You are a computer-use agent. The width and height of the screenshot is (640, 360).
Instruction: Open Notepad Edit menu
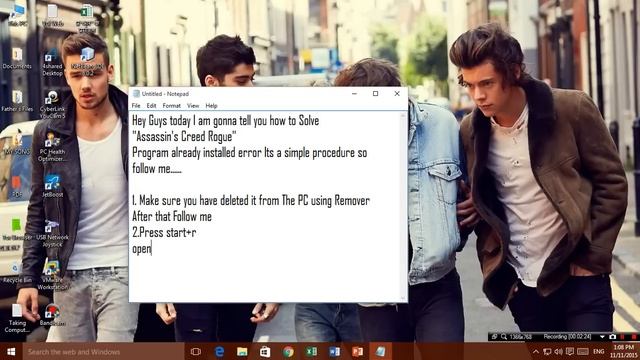point(151,106)
